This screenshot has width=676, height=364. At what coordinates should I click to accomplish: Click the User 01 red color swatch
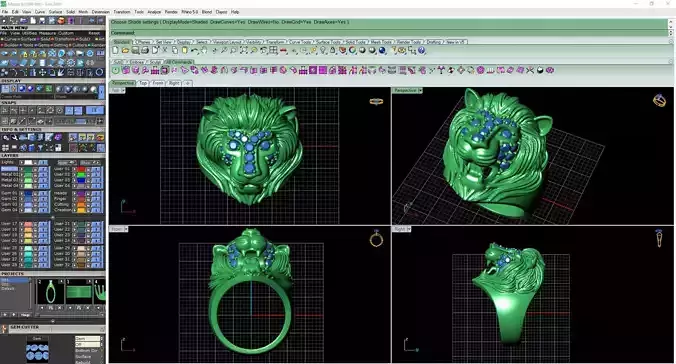[x=81, y=169]
